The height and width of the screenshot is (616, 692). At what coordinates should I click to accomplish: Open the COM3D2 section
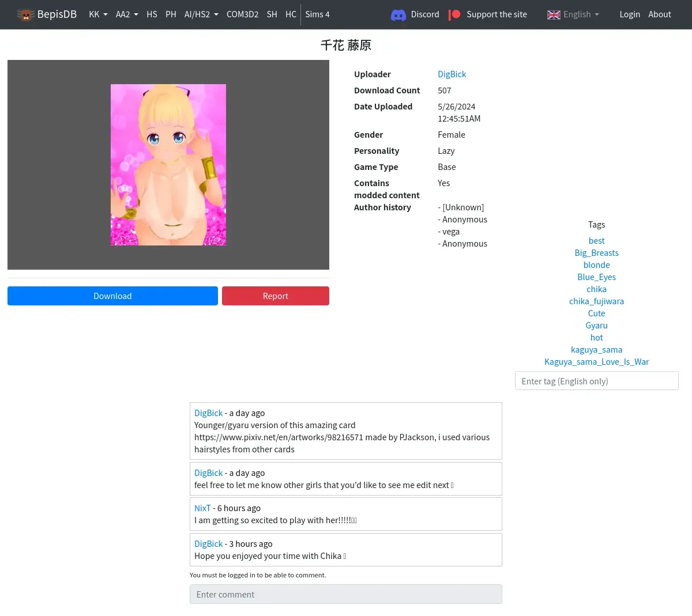click(242, 14)
